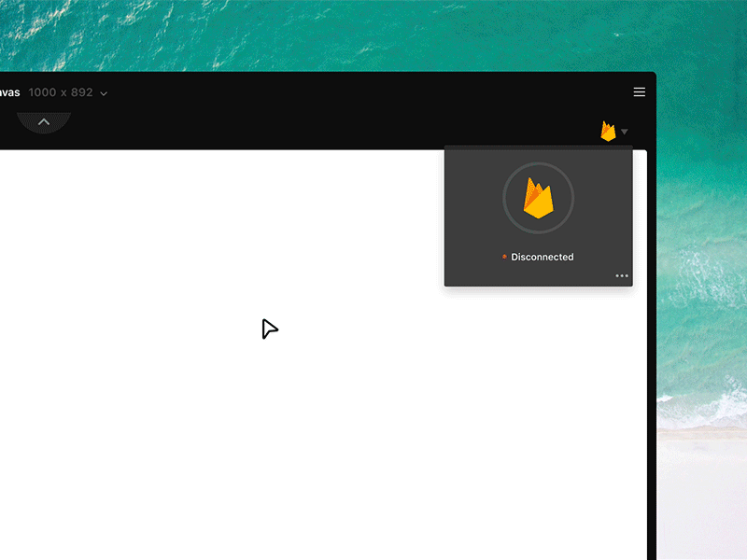Click the Disconnected status text
This screenshot has width=747, height=560.
pos(543,258)
